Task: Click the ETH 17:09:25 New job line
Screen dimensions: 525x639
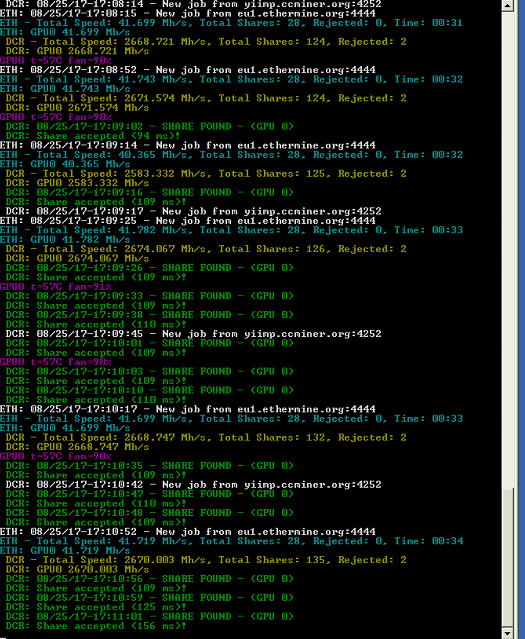Action: click(188, 220)
